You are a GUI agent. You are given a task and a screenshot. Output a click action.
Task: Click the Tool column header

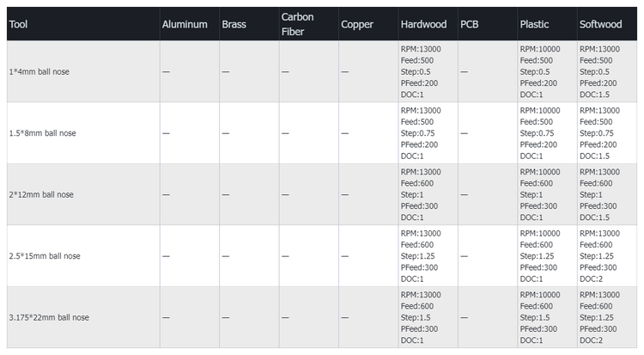coord(18,24)
